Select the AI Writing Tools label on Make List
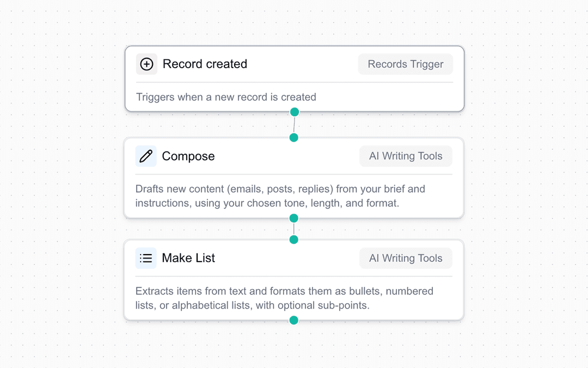This screenshot has height=368, width=588. (405, 258)
